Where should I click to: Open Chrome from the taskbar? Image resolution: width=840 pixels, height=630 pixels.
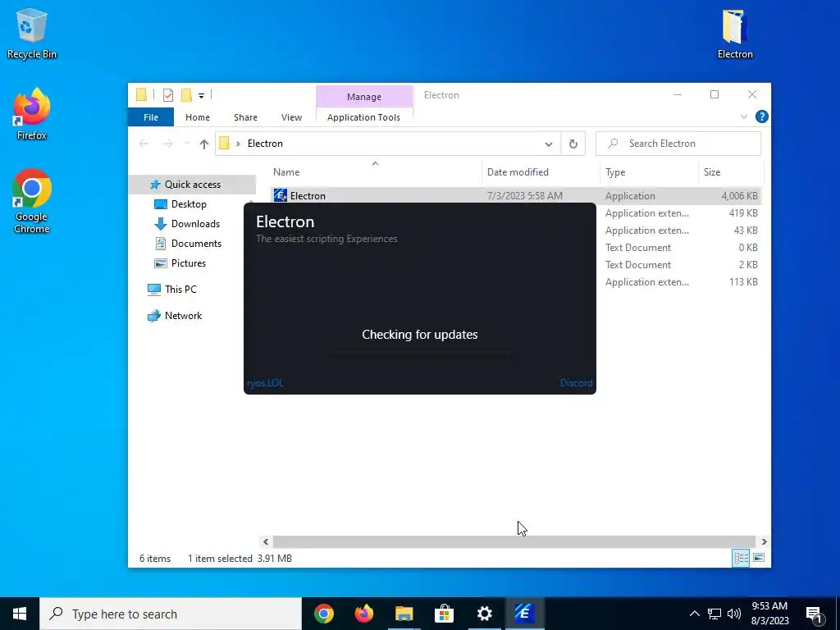pyautogui.click(x=323, y=614)
